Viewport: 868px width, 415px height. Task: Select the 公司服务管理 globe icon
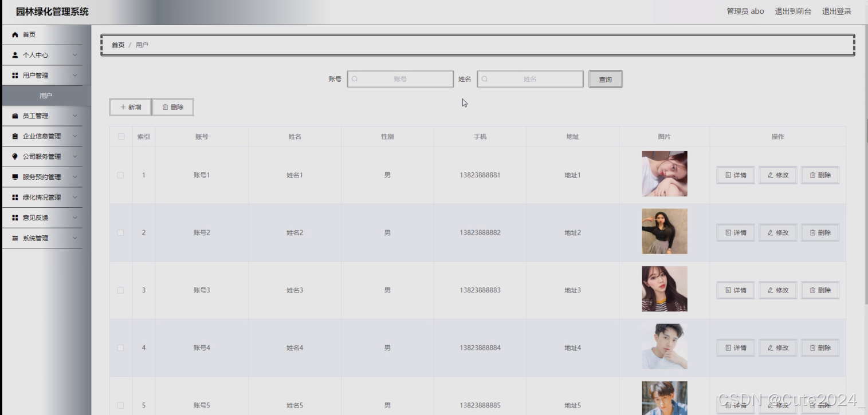point(14,156)
